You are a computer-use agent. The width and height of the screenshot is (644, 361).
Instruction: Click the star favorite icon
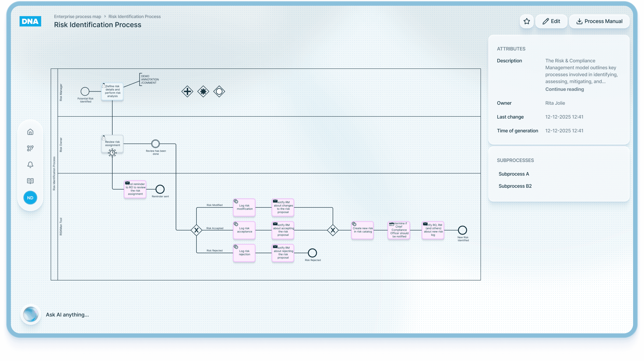(x=526, y=21)
